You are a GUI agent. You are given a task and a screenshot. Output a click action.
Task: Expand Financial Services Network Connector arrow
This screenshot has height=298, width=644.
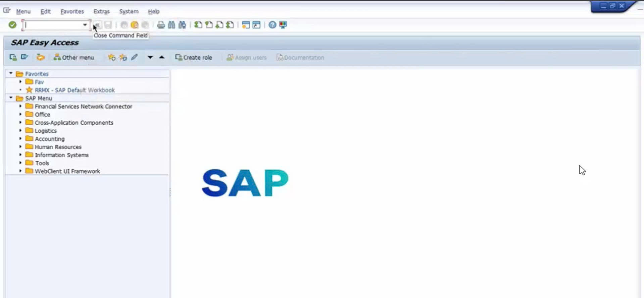coord(20,106)
